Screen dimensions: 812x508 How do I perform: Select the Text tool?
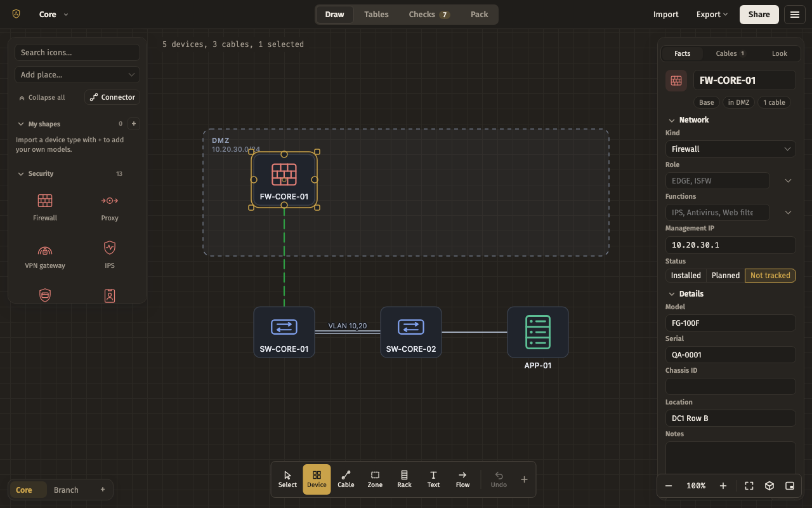click(x=433, y=479)
